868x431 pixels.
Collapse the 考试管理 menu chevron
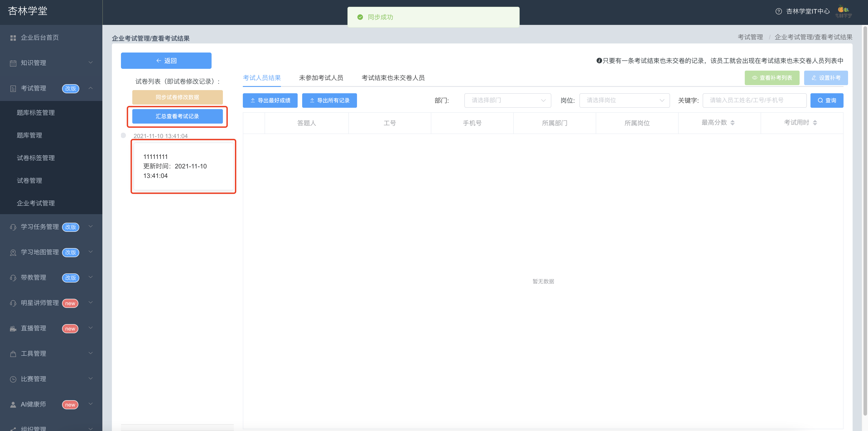pos(90,88)
